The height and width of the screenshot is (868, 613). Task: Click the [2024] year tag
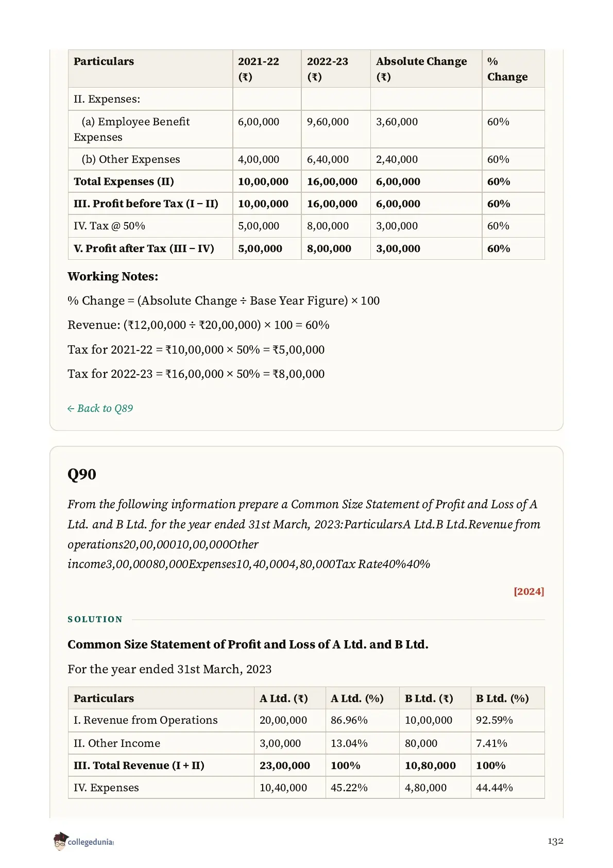(529, 591)
